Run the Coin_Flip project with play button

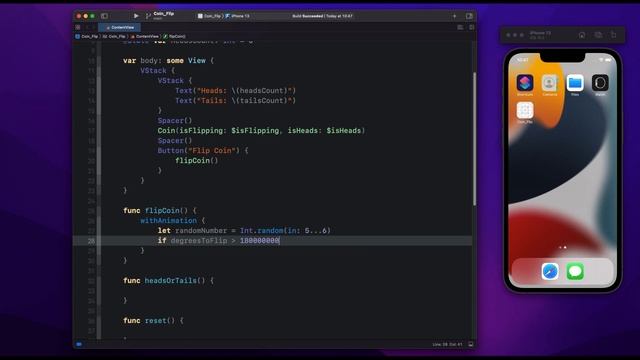tap(136, 16)
